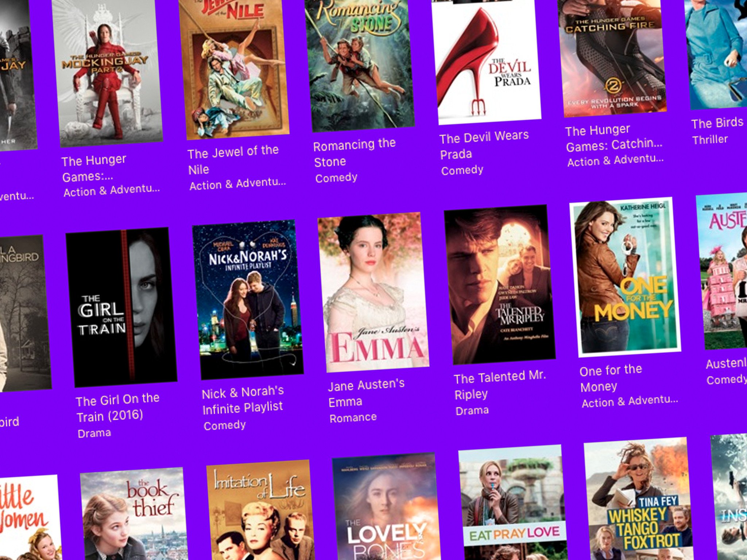Viewport: 747px width, 560px height.
Task: Click 'One for the Money' title
Action: click(611, 378)
